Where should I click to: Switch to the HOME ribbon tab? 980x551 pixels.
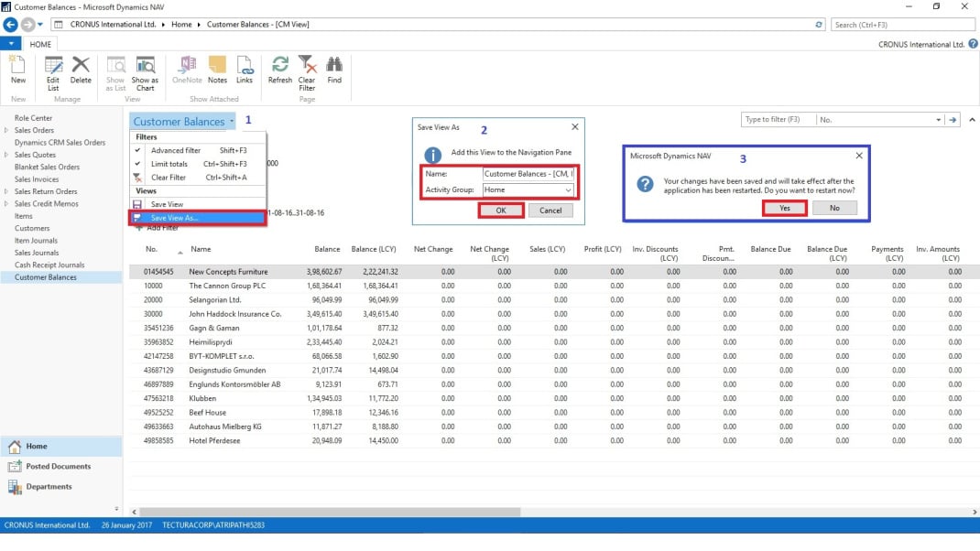40,43
